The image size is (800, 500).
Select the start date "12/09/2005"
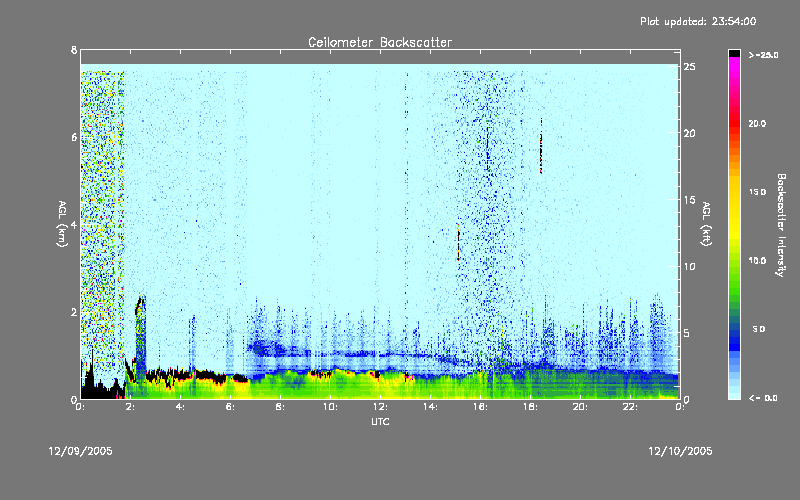pyautogui.click(x=81, y=452)
